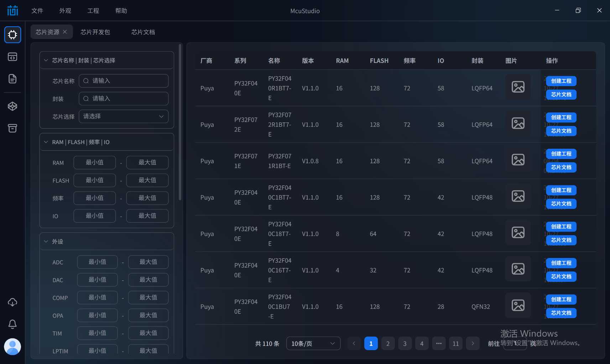Click FLASH 最小值 field
Image resolution: width=610 pixels, height=364 pixels.
coord(95,180)
